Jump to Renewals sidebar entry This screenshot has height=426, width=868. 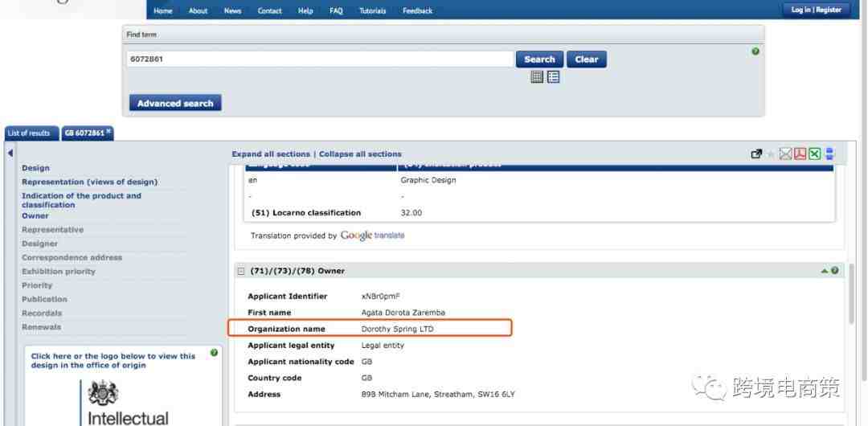41,327
